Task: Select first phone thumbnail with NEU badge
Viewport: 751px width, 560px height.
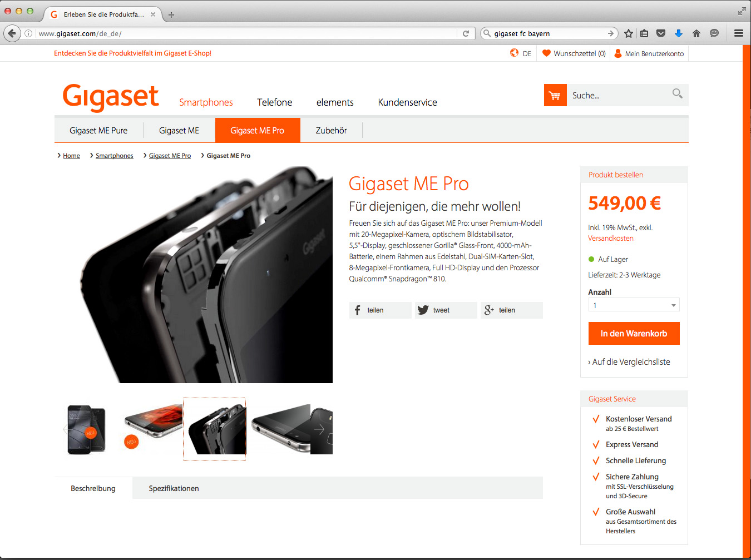Action: 87,429
